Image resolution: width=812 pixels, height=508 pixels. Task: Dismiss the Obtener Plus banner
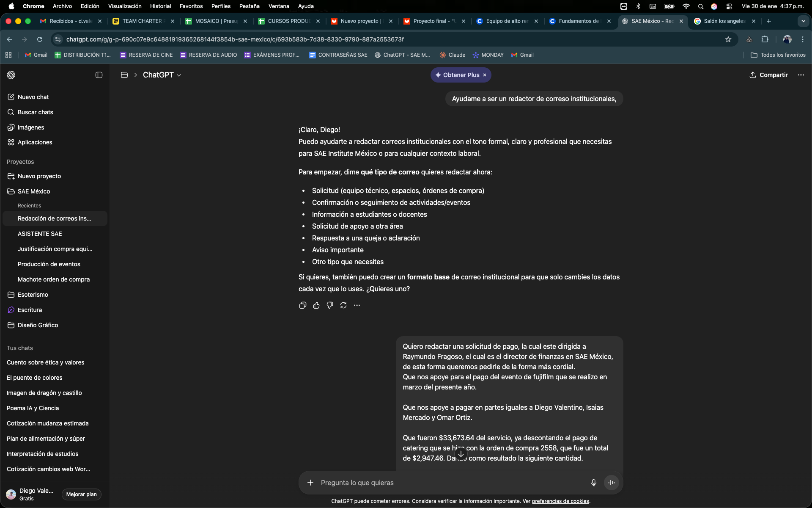click(485, 75)
